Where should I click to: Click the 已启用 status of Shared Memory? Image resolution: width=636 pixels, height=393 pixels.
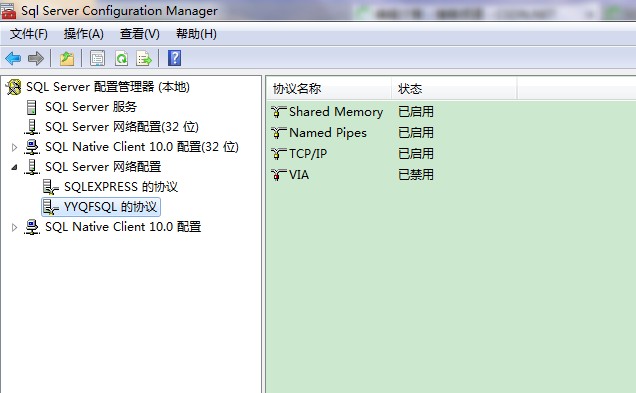[416, 112]
